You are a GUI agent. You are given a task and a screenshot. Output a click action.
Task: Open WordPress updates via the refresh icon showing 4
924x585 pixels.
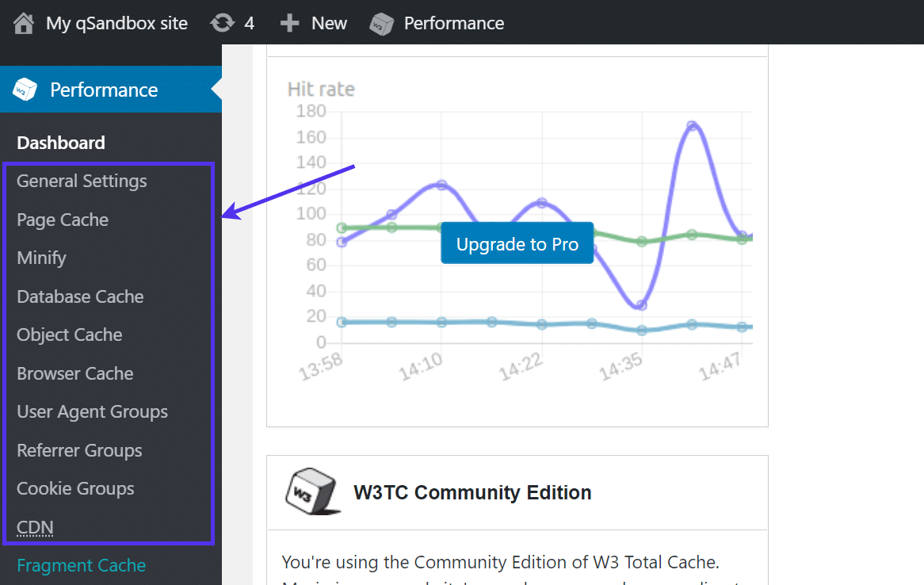224,23
